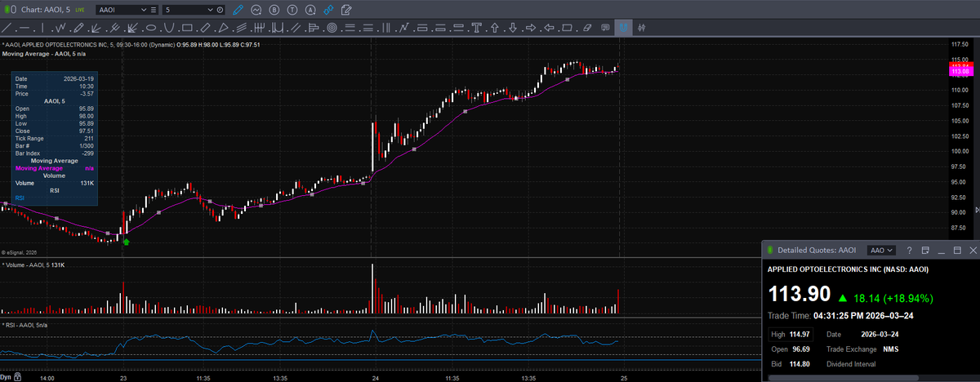Click the page layout icon in Detailed Quotes
The image size is (980, 382).
[925, 250]
